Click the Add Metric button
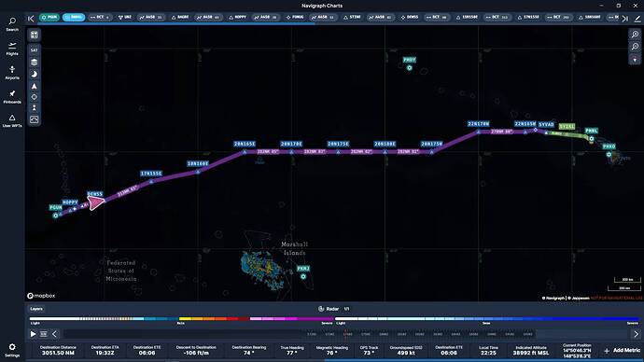644x362 pixels. (623, 351)
